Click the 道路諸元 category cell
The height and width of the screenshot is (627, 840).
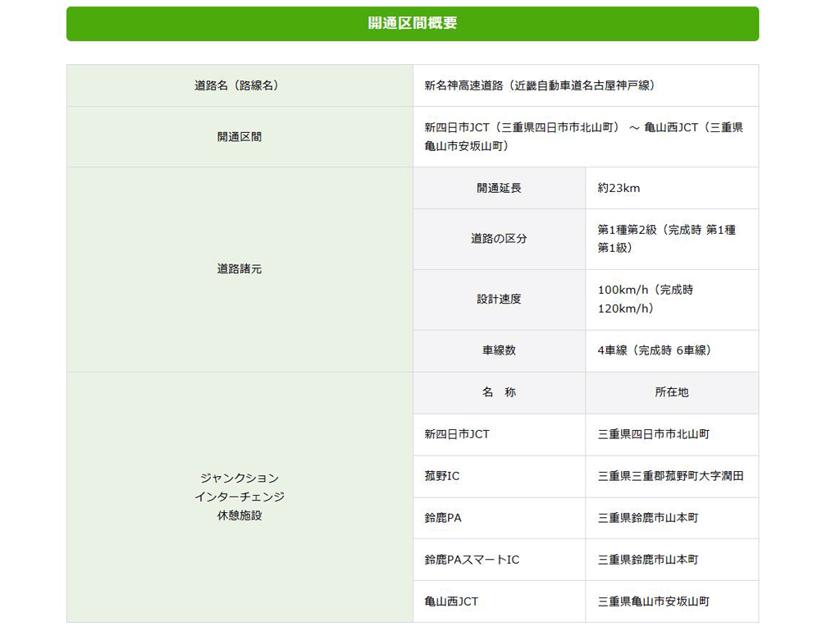240,269
